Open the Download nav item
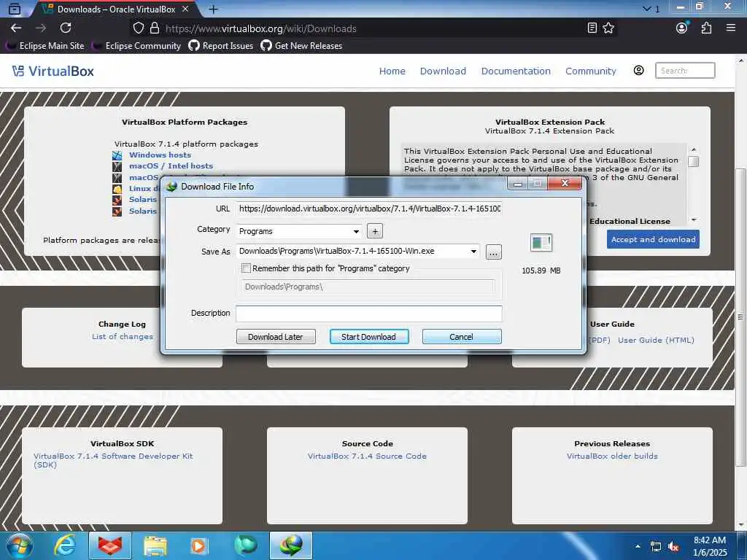 click(x=443, y=71)
